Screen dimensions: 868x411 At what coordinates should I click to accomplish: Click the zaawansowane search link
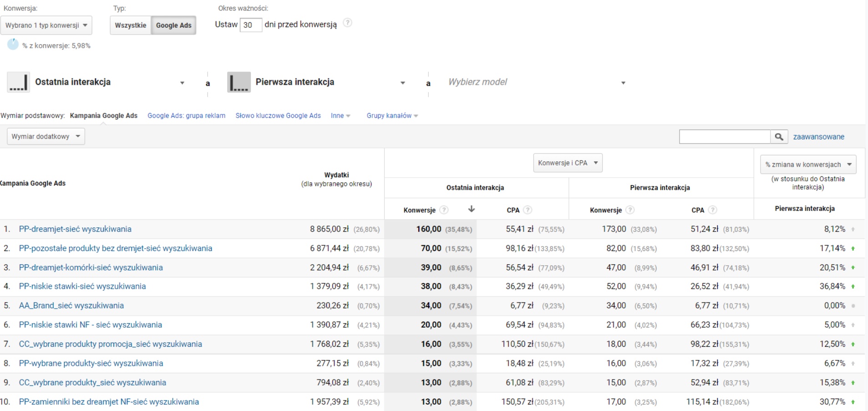(818, 137)
